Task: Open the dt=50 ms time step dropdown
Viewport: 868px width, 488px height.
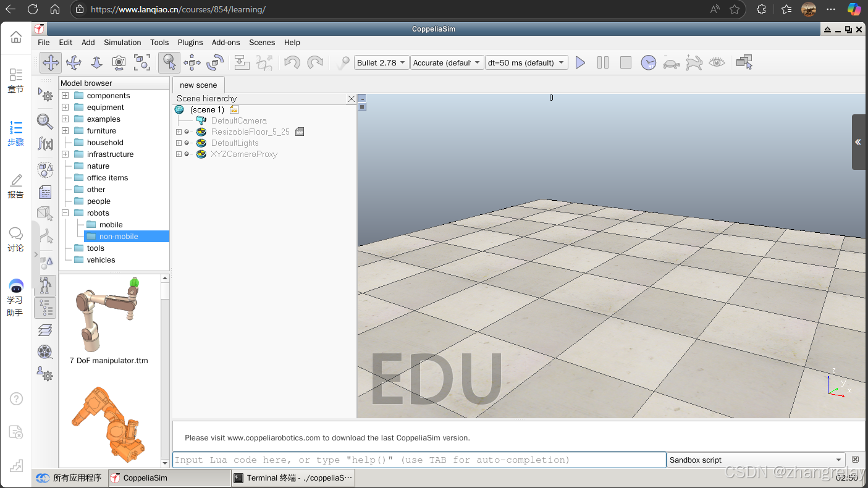Action: coord(526,62)
